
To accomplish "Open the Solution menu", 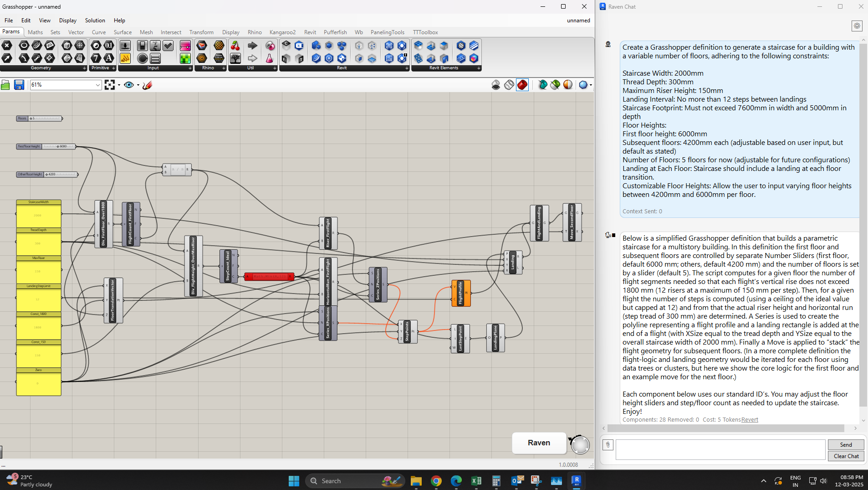I will click(x=95, y=20).
